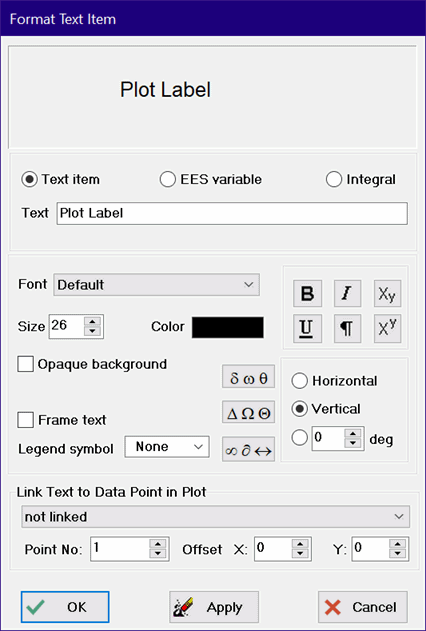Open the not linked data point dropdown

click(x=216, y=517)
